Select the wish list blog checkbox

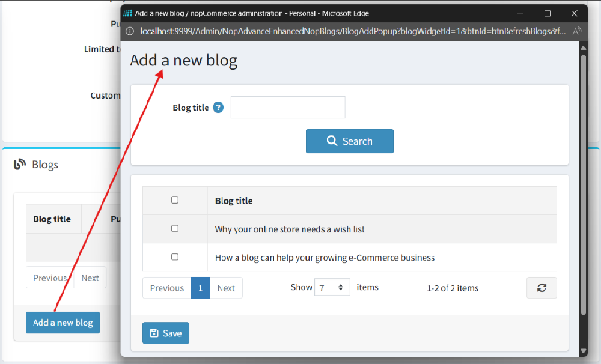click(x=174, y=228)
